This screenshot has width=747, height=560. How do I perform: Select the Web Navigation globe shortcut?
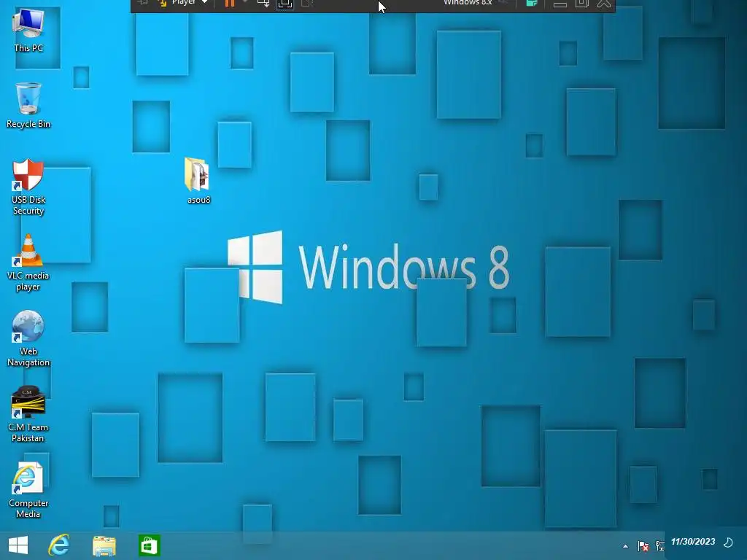(28, 339)
